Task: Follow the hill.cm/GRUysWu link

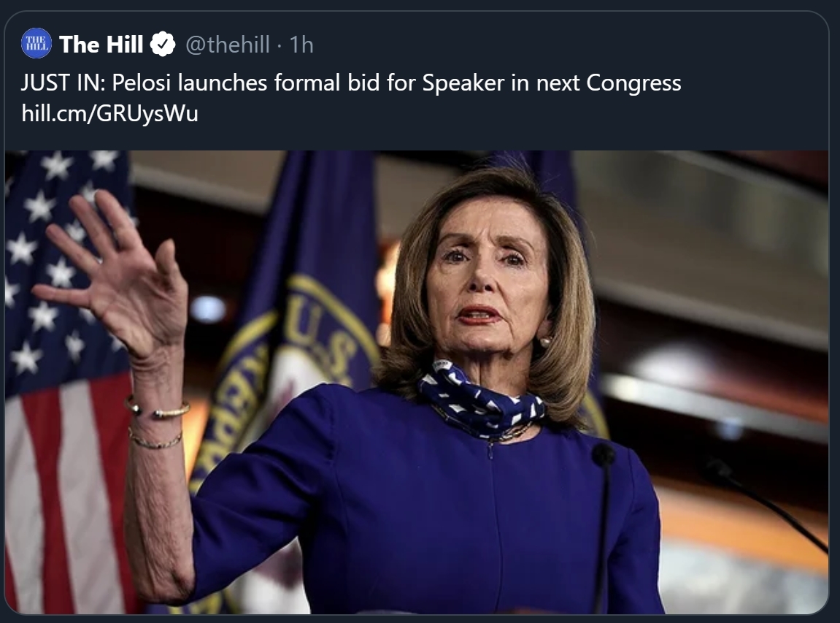Action: pyautogui.click(x=109, y=113)
